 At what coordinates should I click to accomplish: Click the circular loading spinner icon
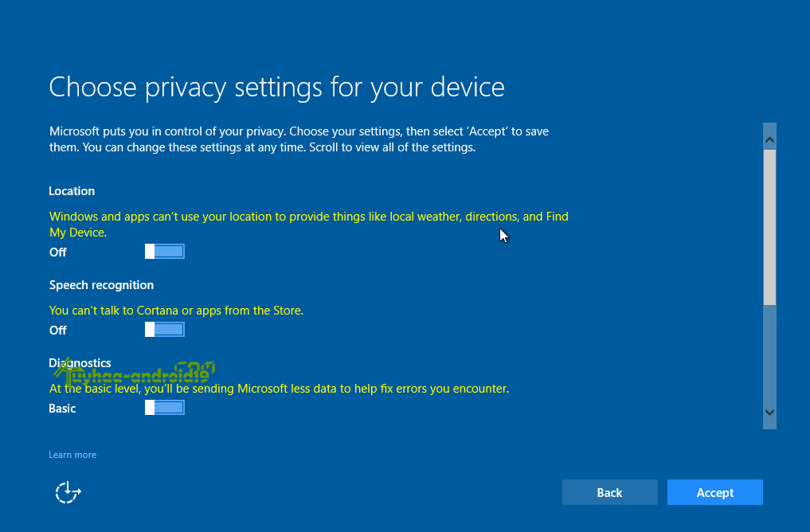coord(68,492)
